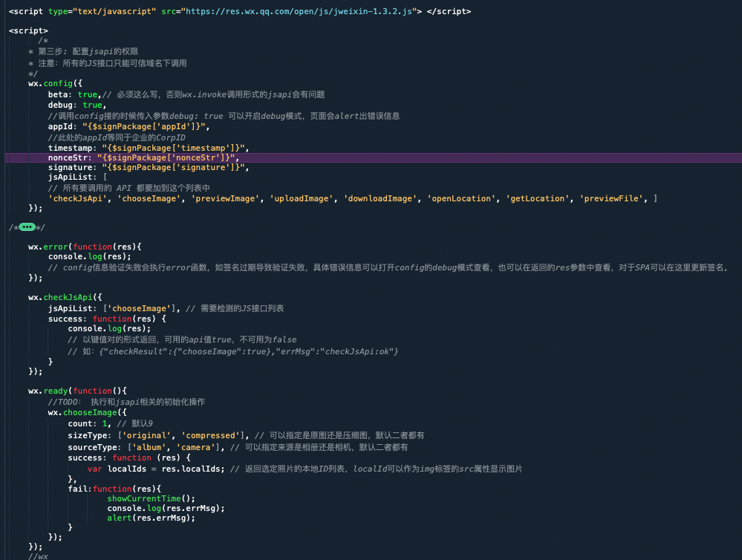Screen dimensions: 742x560
Task: Click 'debug: true,' text
Action: (77, 105)
